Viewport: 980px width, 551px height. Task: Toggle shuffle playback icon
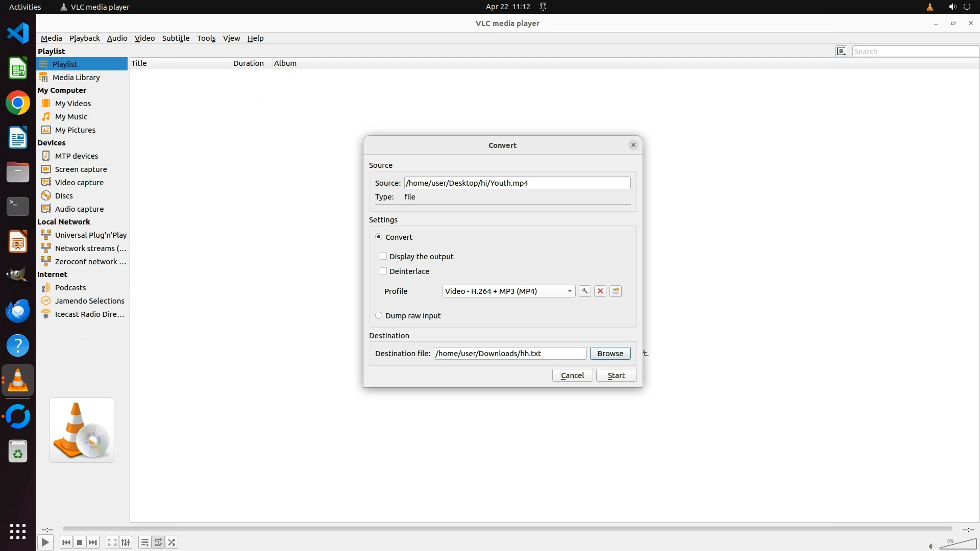(x=172, y=542)
